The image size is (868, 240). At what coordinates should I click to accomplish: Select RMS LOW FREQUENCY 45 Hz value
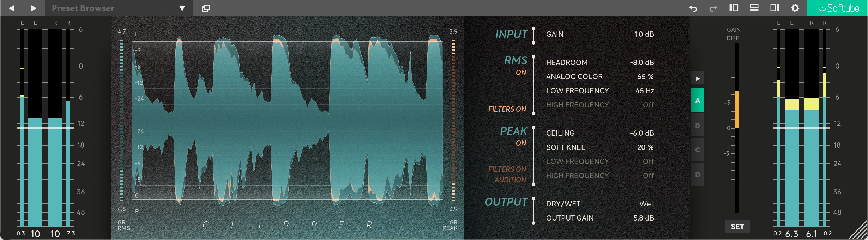(x=645, y=91)
